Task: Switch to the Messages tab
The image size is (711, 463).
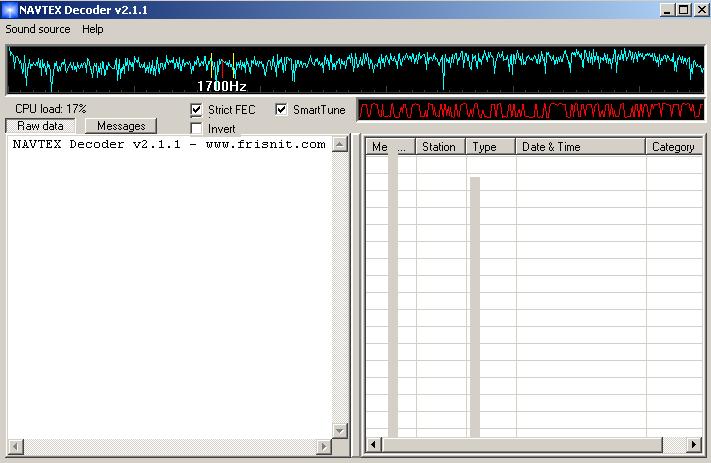Action: point(121,126)
